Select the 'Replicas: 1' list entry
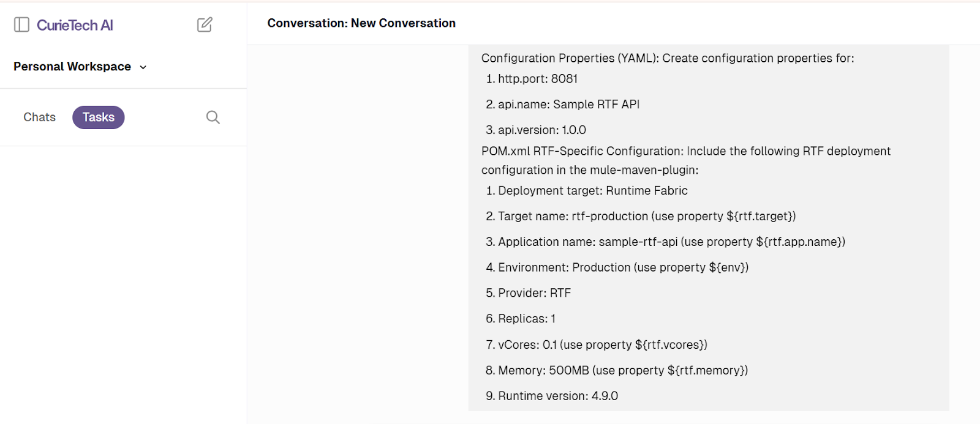Viewport: 980px width, 424px height. pos(523,318)
